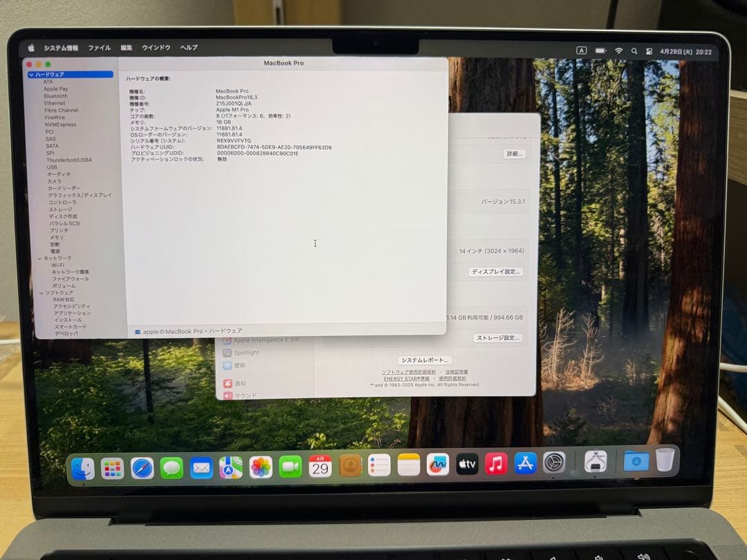Screen dimensions: 747x560
Task: Click the serial number value R6X9VVFVTG
Action: 234,141
